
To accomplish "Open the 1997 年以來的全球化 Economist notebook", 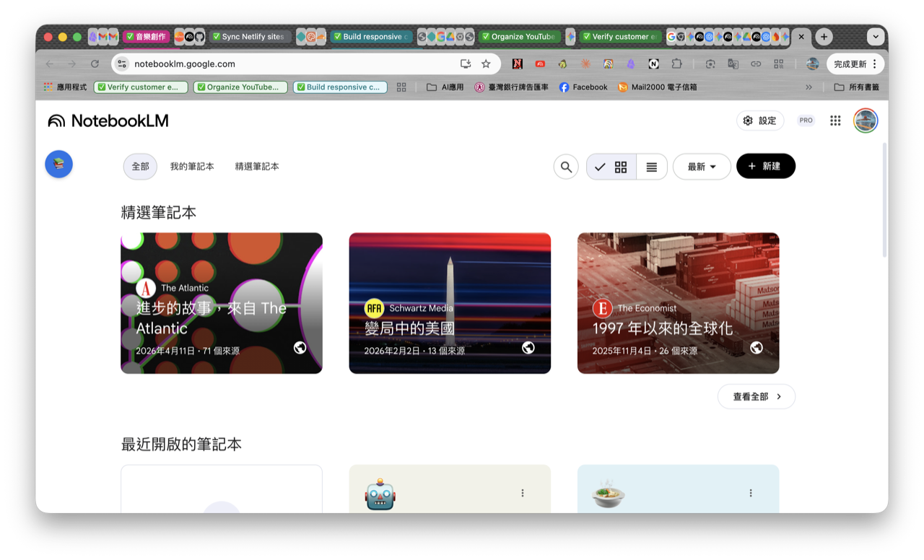I will click(x=678, y=303).
